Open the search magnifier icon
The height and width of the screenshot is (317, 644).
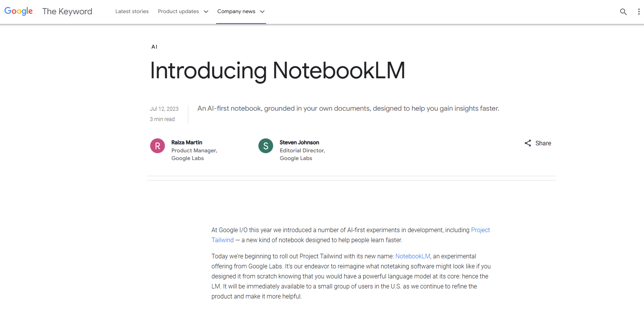click(623, 12)
